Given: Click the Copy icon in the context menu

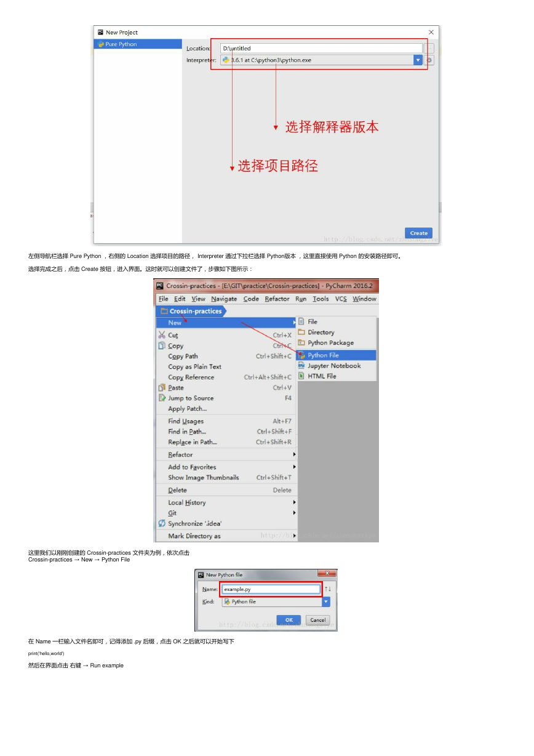Looking at the screenshot, I should [162, 345].
